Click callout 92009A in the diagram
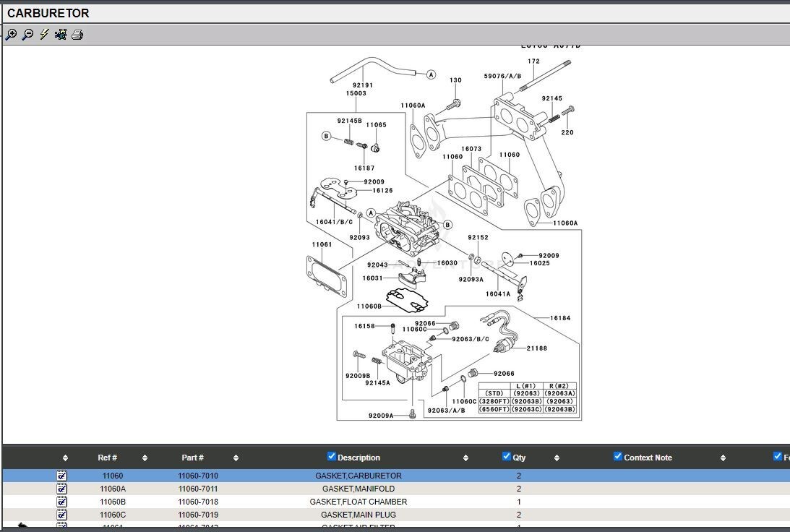 (x=381, y=416)
